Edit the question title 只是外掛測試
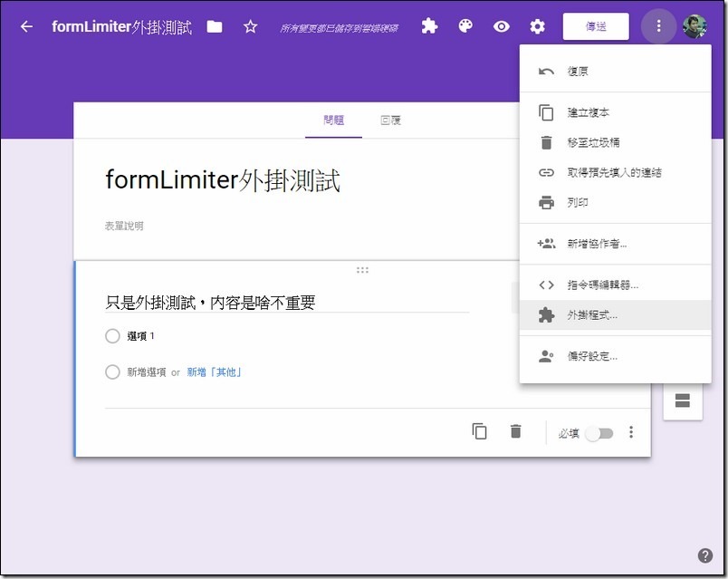 (x=286, y=303)
